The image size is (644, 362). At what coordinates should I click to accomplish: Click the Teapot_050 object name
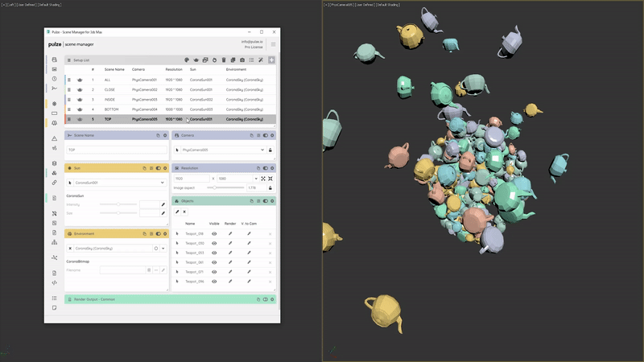(x=195, y=244)
